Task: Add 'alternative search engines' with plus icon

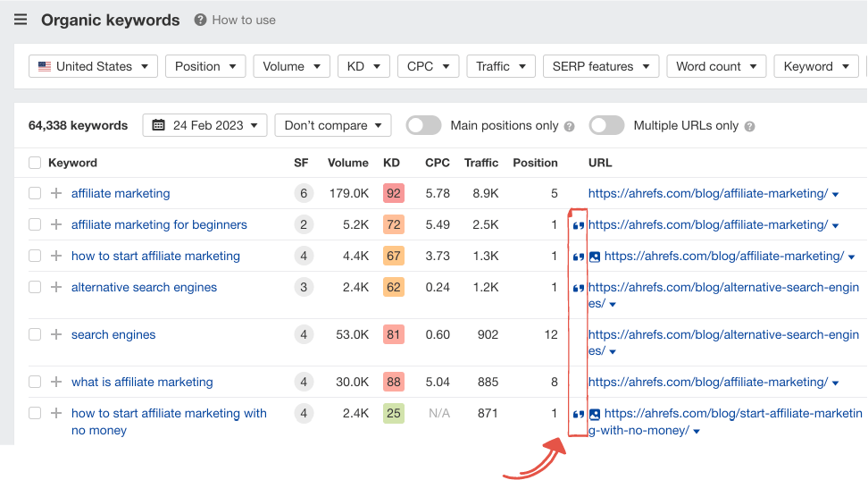Action: pyautogui.click(x=56, y=287)
